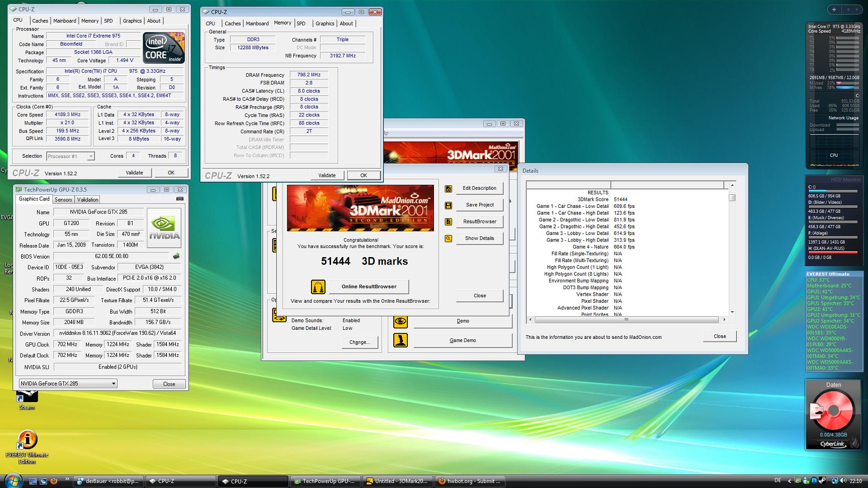Viewport: 868px width, 488px height.
Task: Open the EVEREST Ultimate Edition desktop icon
Action: (x=27, y=446)
